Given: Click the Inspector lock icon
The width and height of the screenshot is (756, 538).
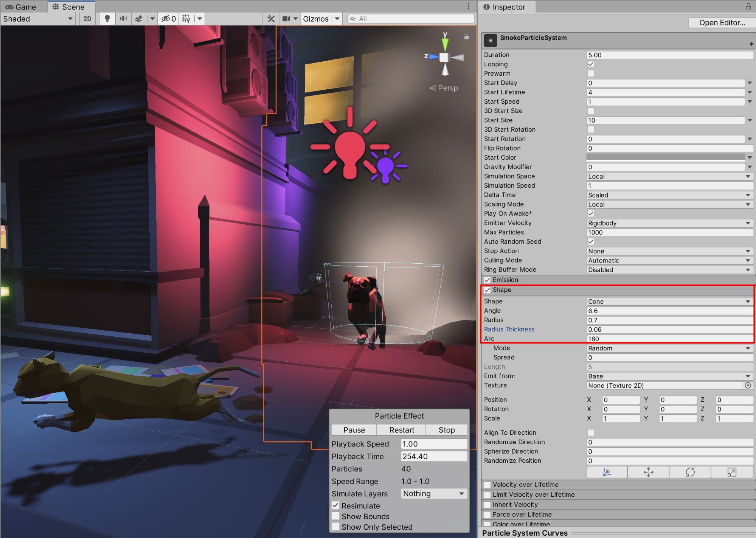Looking at the screenshot, I should [x=748, y=6].
